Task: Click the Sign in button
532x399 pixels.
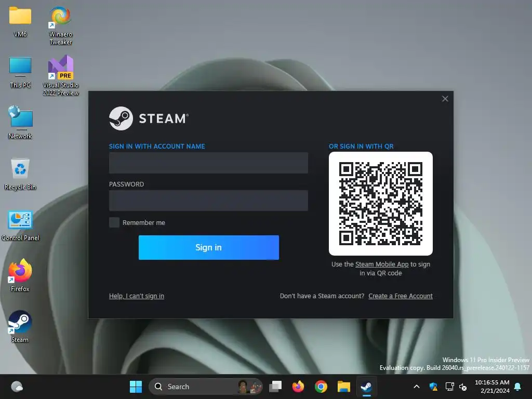Action: coord(209,247)
